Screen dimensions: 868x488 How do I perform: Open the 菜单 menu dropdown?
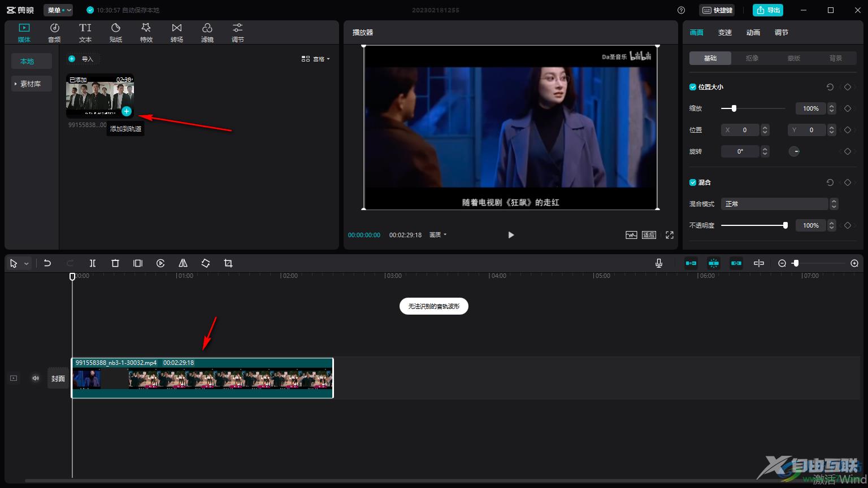tap(58, 10)
